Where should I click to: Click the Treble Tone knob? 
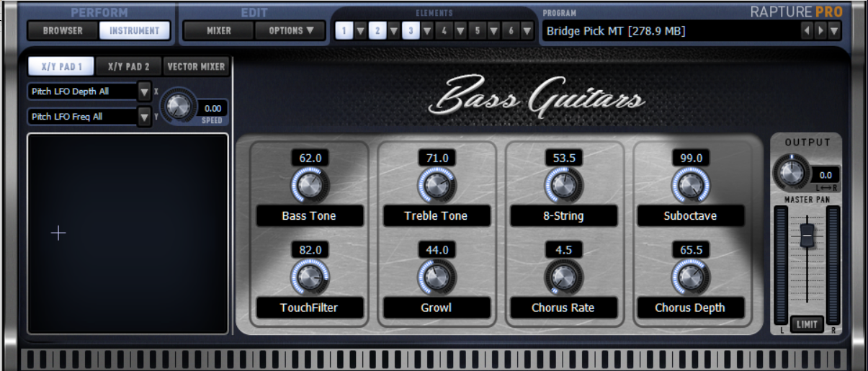coord(436,186)
